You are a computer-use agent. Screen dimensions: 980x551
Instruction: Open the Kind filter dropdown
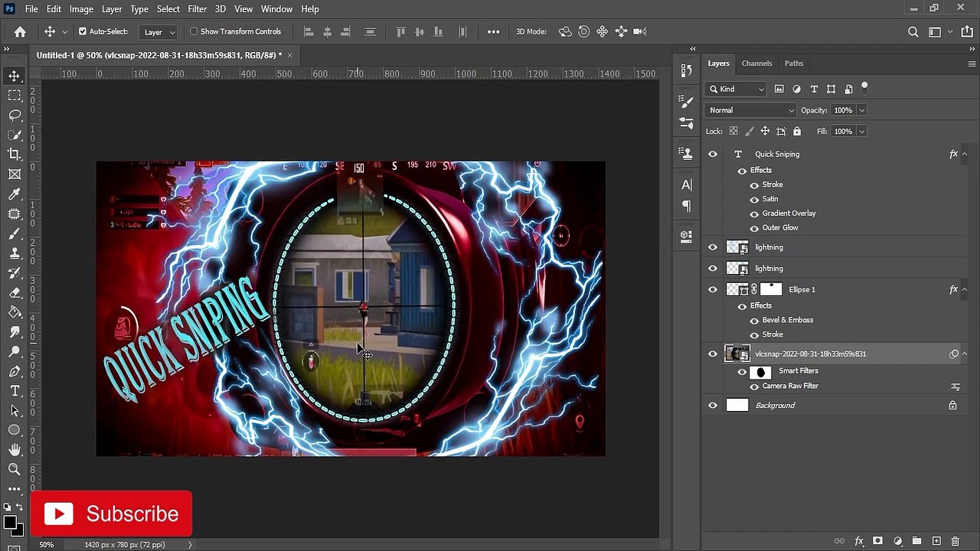click(x=737, y=89)
